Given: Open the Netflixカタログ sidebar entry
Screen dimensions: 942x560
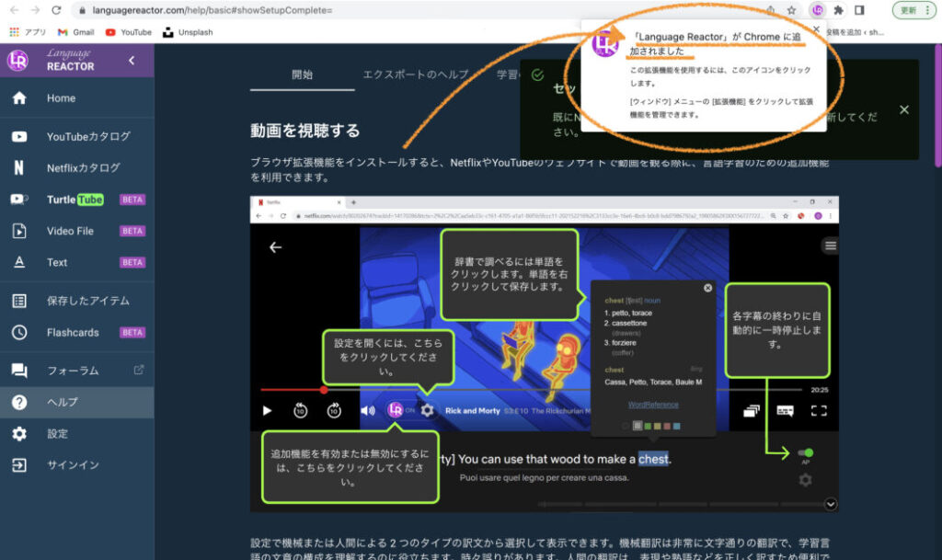Looking at the screenshot, I should click(x=83, y=167).
